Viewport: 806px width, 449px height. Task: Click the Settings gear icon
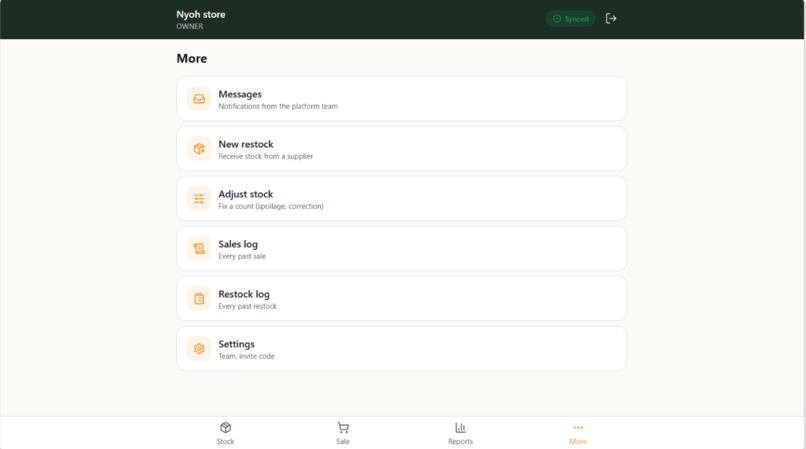pyautogui.click(x=199, y=348)
